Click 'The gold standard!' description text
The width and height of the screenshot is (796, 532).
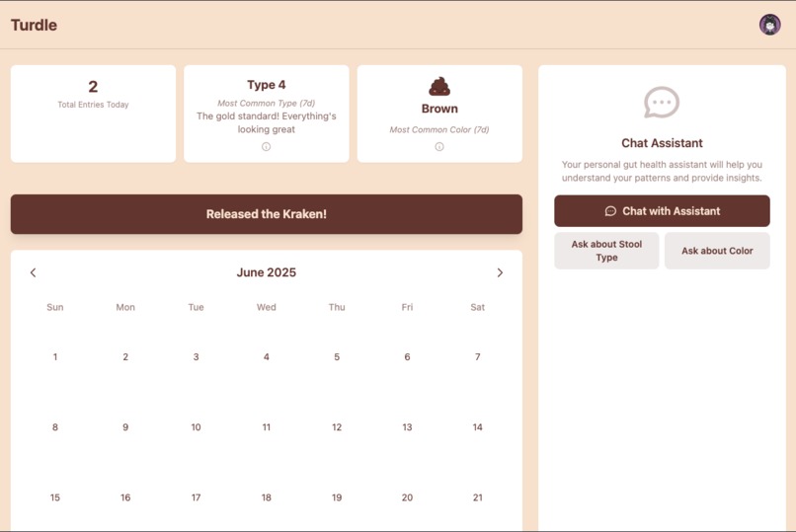[x=266, y=122]
